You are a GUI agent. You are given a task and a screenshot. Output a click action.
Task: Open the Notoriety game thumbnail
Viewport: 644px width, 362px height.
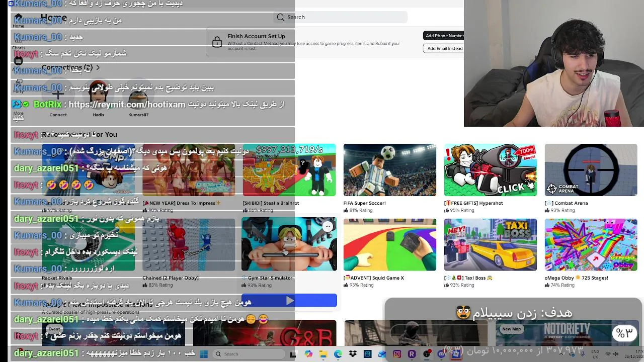point(567,333)
